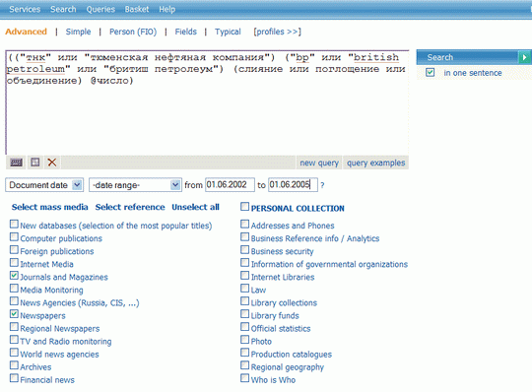Viewport: 532px width, 392px height.
Task: Tick 'Regional geography' checkbox
Action: 244,365
